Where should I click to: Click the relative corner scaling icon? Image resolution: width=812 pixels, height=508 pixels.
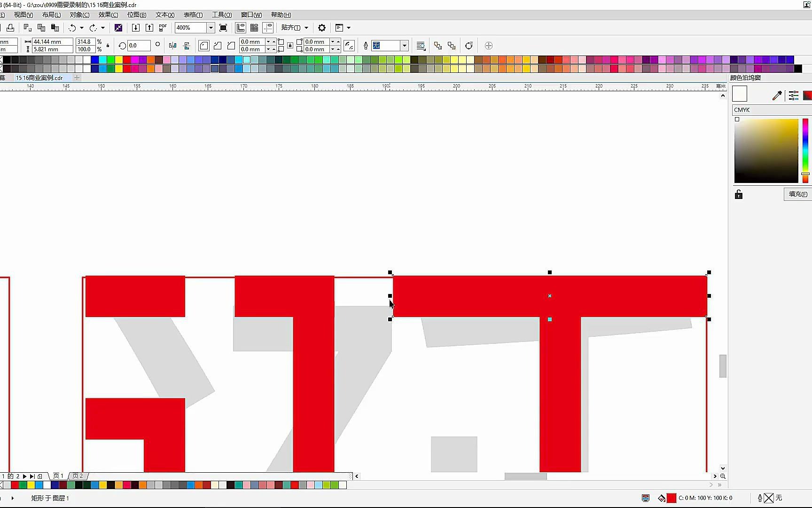point(349,46)
